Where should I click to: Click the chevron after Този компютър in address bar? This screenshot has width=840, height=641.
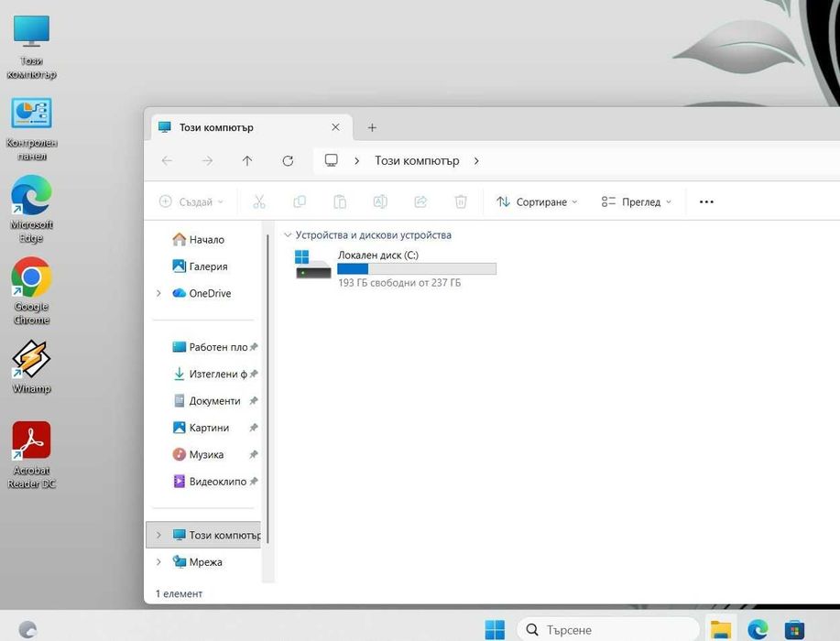[476, 160]
